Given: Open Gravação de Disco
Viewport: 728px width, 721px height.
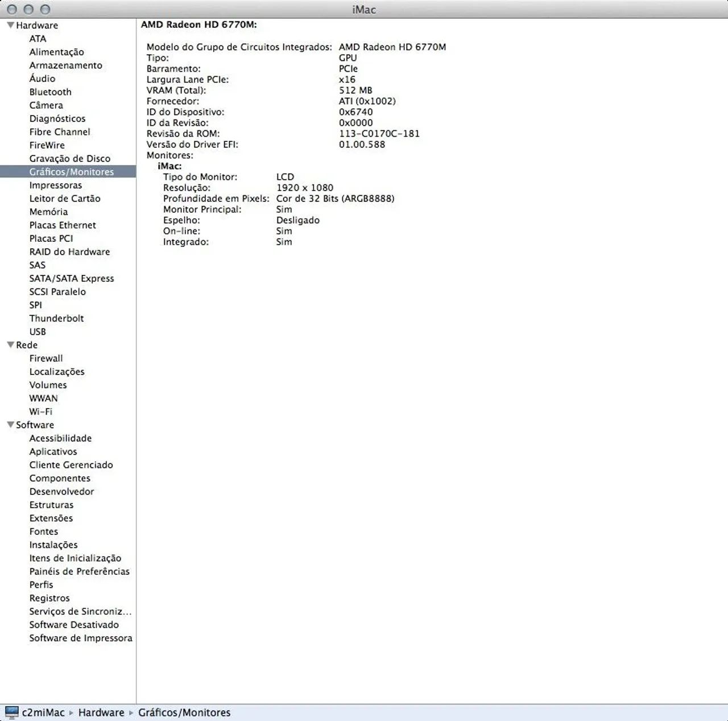Looking at the screenshot, I should click(70, 158).
